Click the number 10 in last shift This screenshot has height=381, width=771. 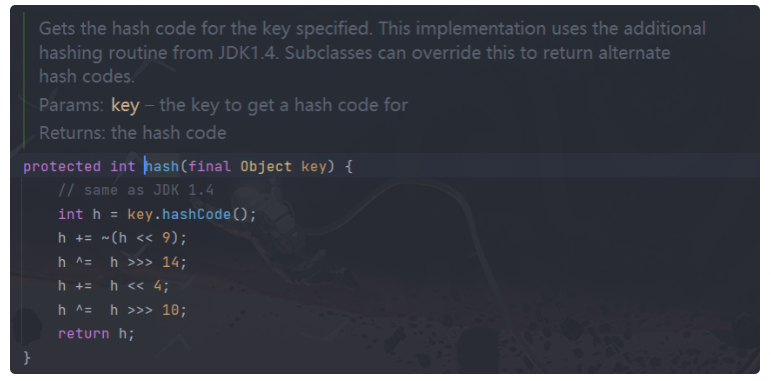[x=171, y=310]
